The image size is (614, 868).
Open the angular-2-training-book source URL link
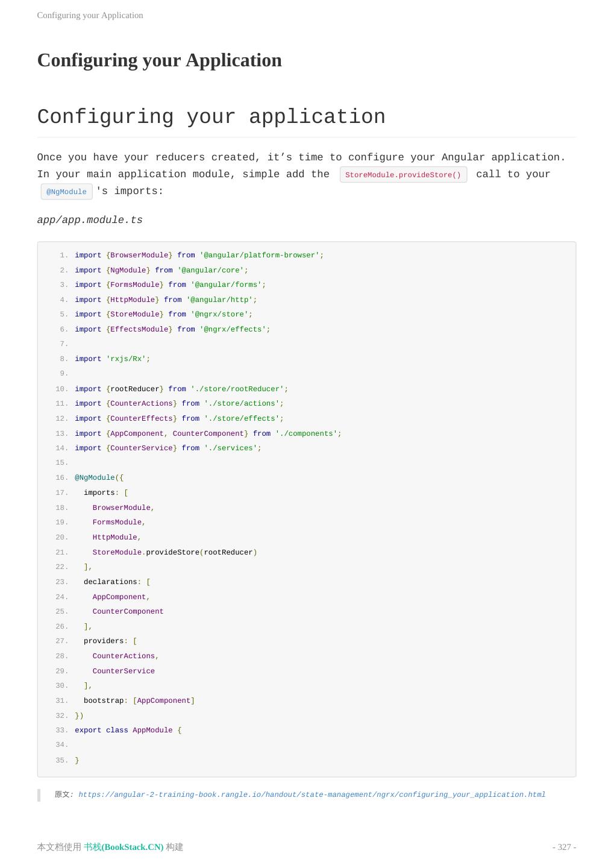tap(312, 794)
